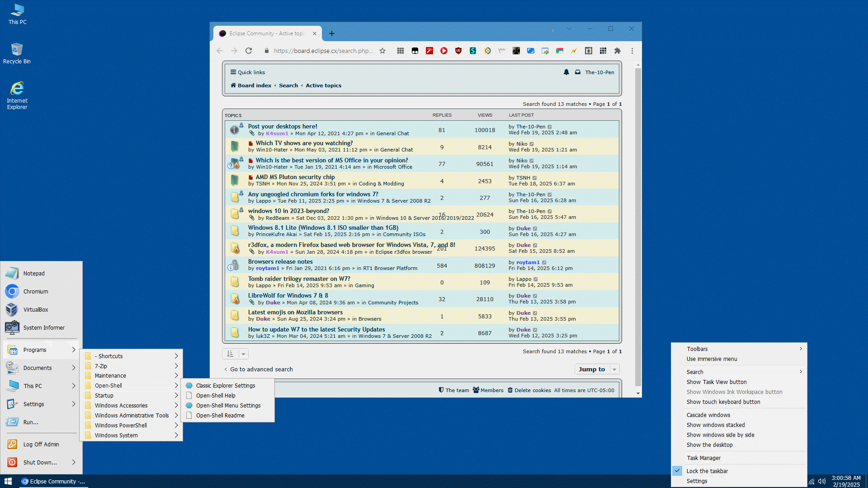Open the volume icon in system tray
868x488 pixels.
(822, 481)
